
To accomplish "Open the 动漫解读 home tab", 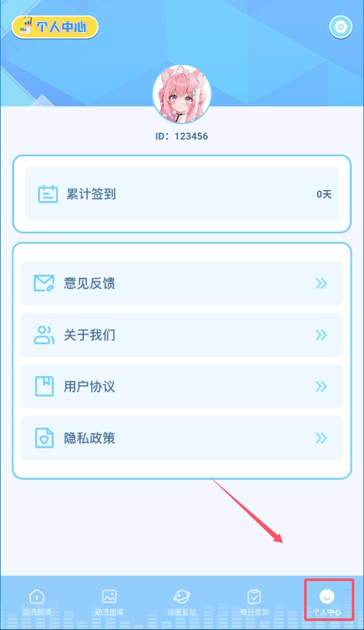I will 37,602.
